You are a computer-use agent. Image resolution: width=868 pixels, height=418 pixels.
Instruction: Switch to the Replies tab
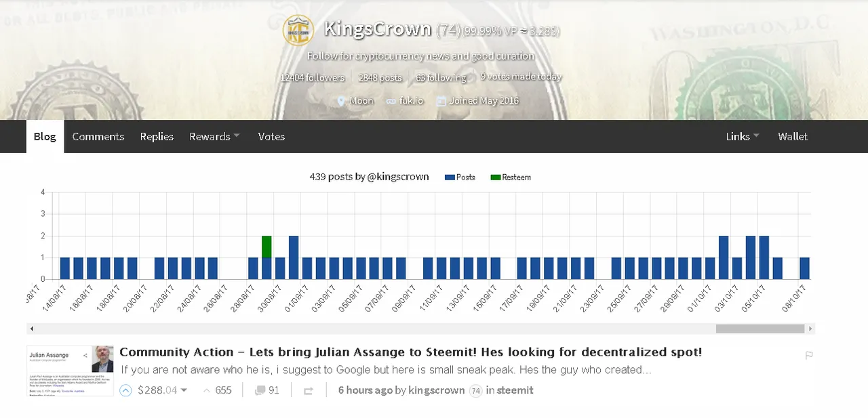(x=157, y=136)
